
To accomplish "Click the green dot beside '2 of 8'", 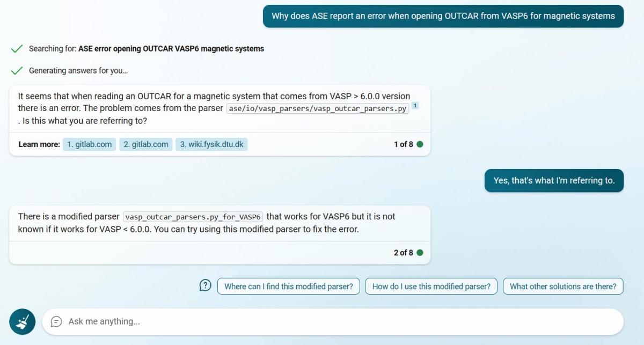I will (x=420, y=253).
